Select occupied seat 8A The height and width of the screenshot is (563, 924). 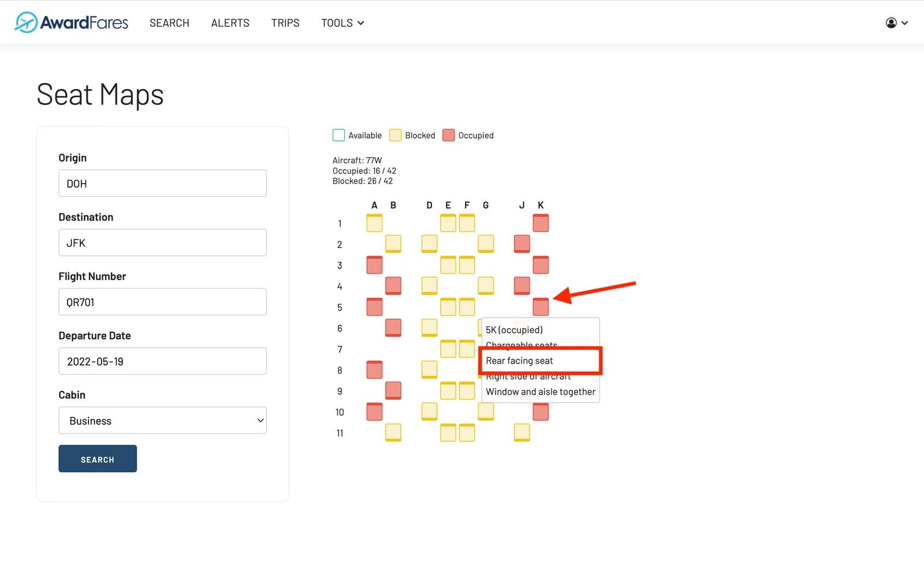(x=374, y=370)
